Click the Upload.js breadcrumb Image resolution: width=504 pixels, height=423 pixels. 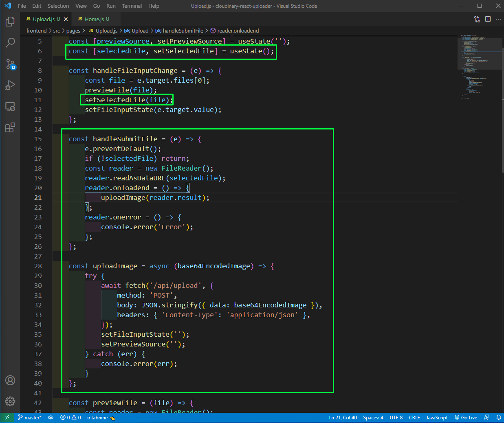click(103, 31)
